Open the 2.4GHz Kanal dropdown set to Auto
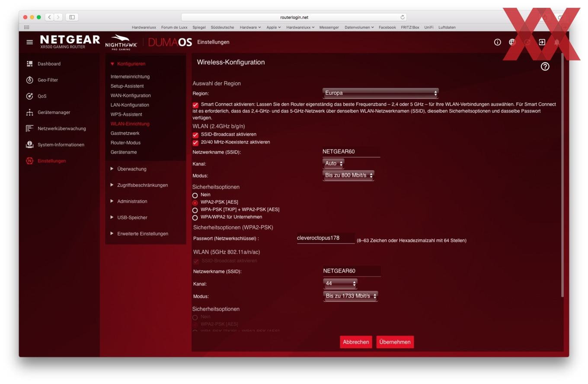 (x=333, y=163)
